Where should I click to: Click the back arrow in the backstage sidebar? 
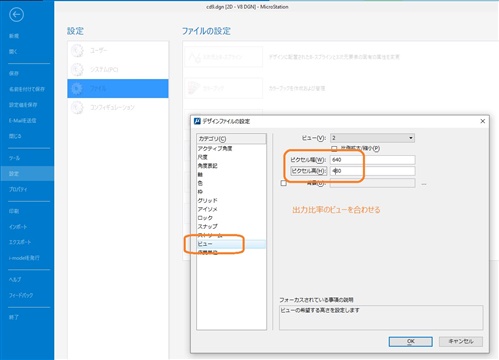(x=16, y=15)
